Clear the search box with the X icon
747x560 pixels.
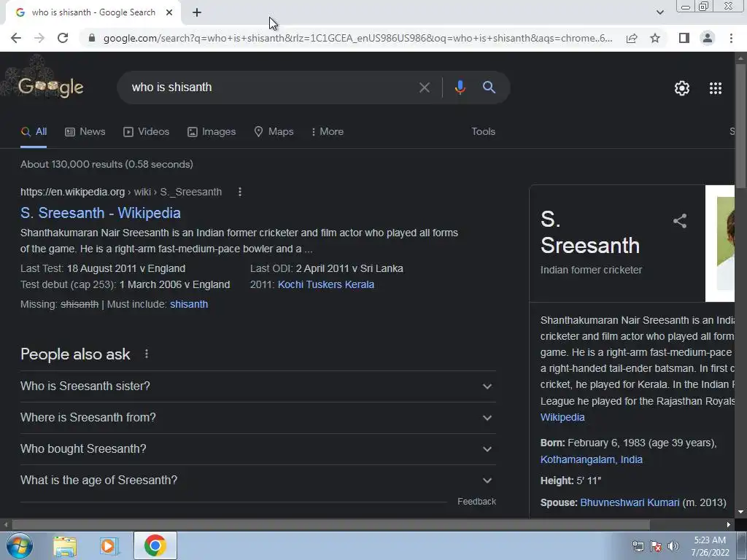point(424,87)
